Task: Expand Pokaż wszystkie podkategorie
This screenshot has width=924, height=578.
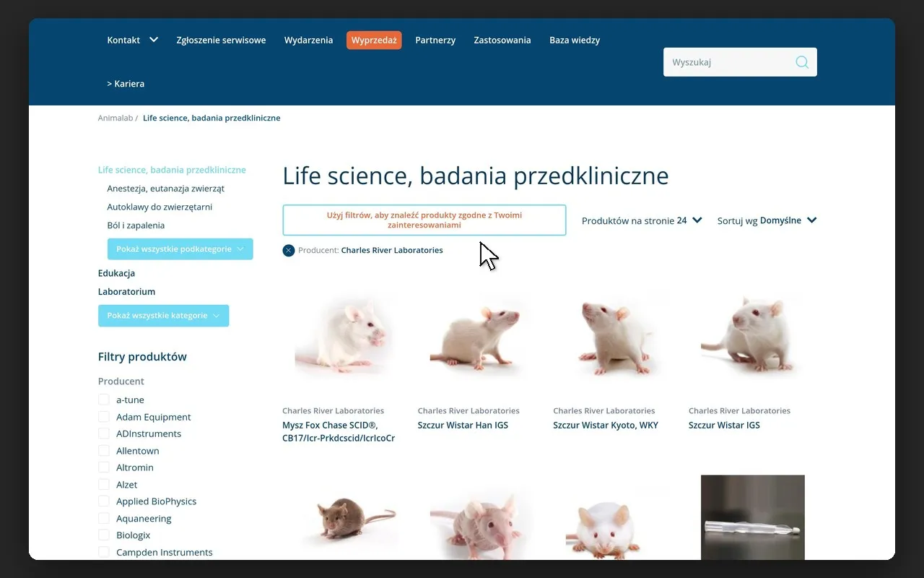Action: coord(180,249)
